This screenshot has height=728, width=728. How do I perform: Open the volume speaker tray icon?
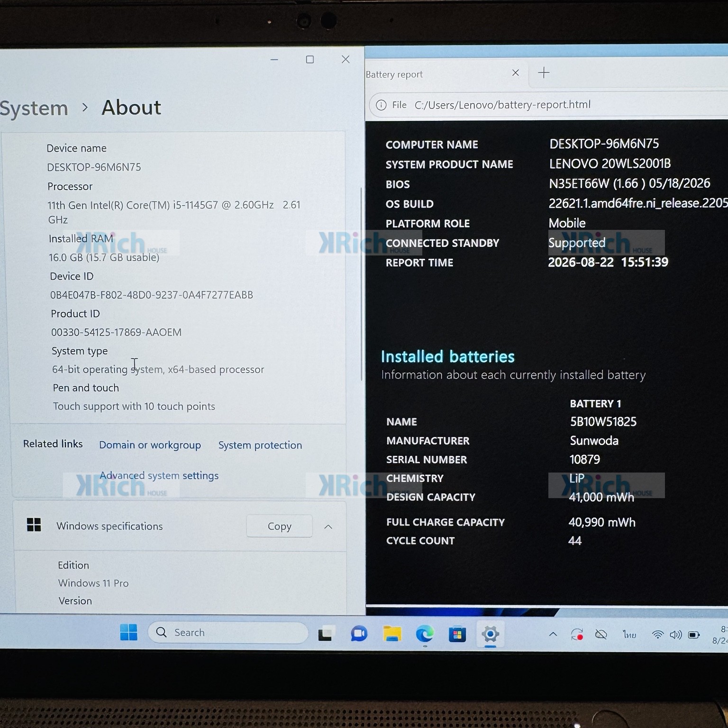click(x=675, y=635)
